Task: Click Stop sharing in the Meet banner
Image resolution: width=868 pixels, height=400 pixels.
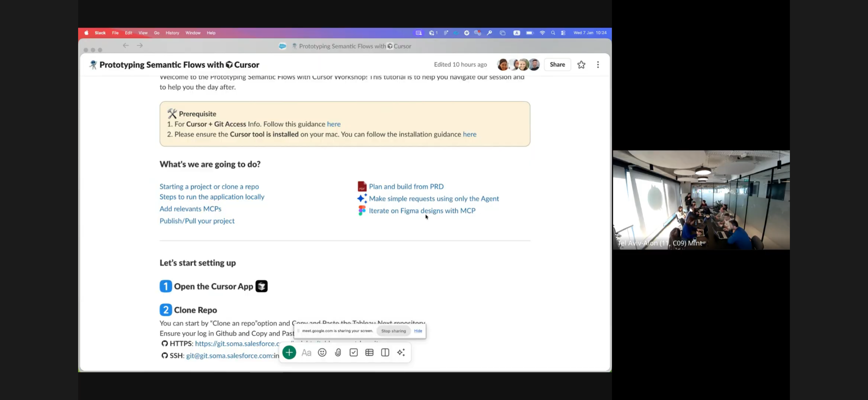Action: (x=393, y=331)
